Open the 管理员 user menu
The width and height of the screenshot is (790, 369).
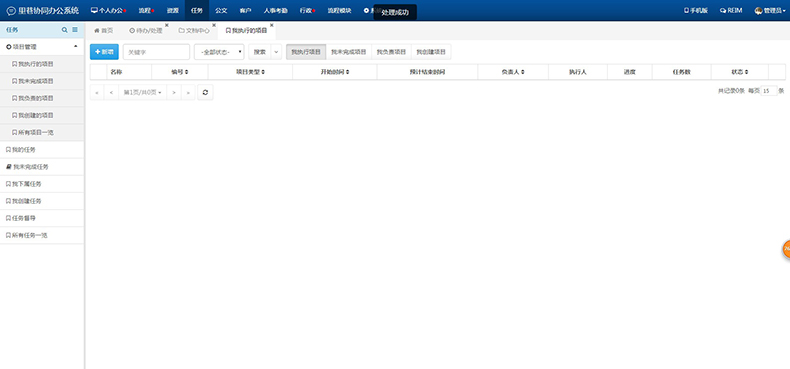(x=770, y=11)
